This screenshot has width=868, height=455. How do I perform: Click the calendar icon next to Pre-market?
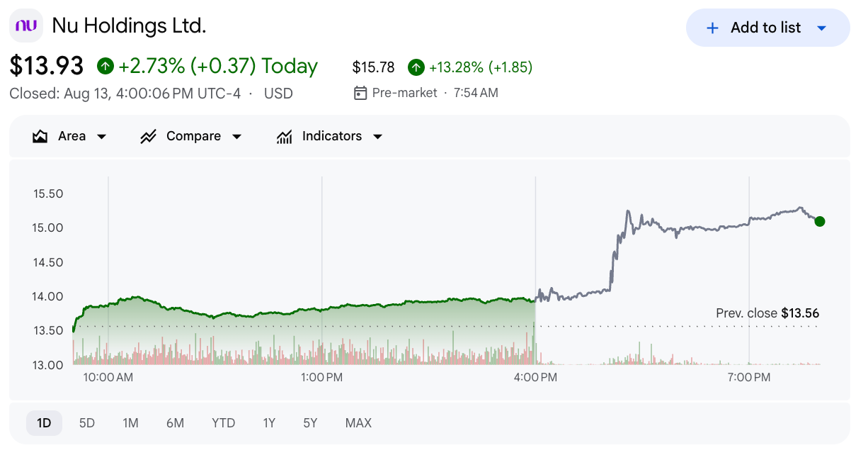[x=360, y=93]
